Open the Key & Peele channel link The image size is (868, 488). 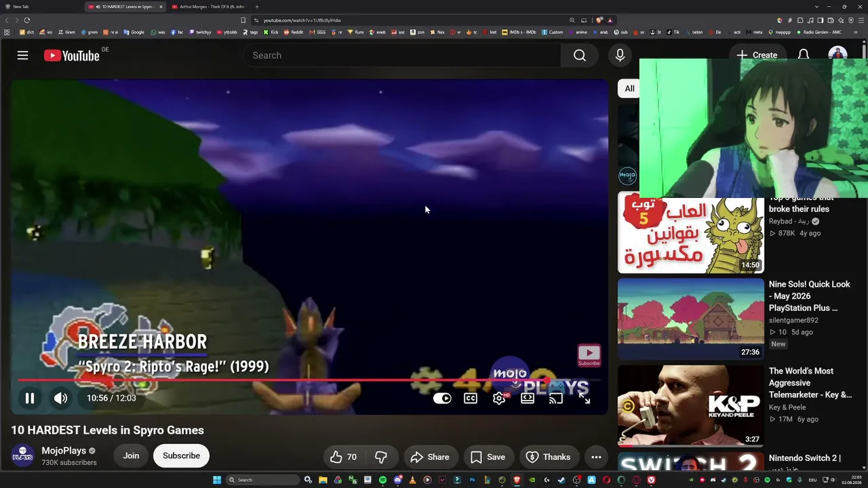(x=787, y=407)
